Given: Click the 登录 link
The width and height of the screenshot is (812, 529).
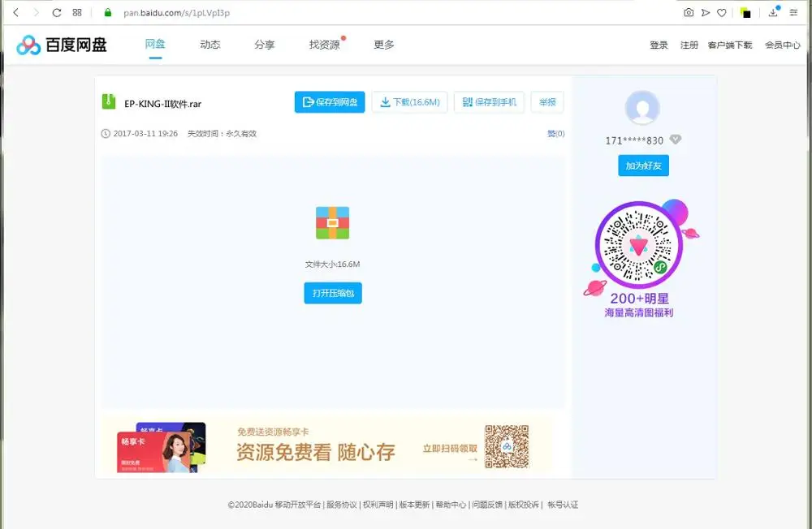Looking at the screenshot, I should (659, 45).
